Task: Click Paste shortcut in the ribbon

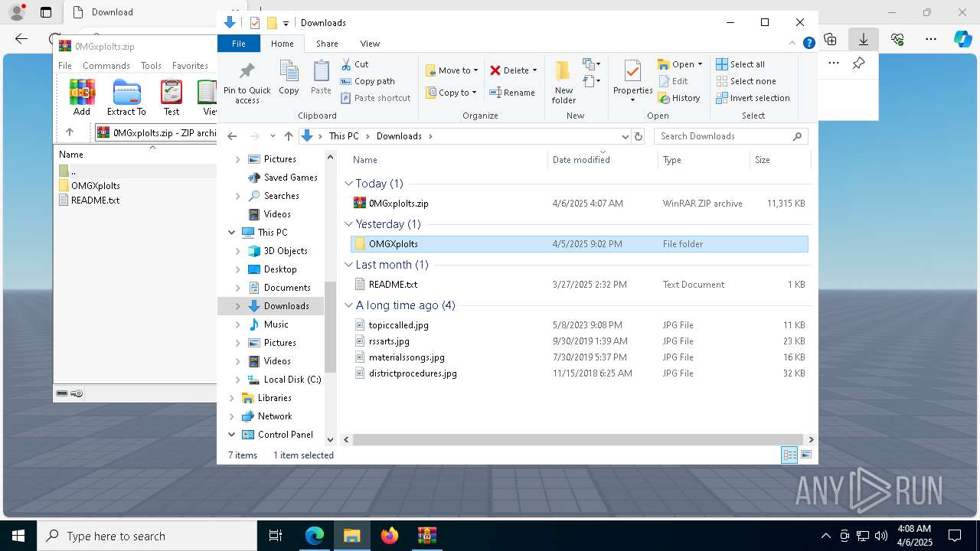Action: pos(375,98)
